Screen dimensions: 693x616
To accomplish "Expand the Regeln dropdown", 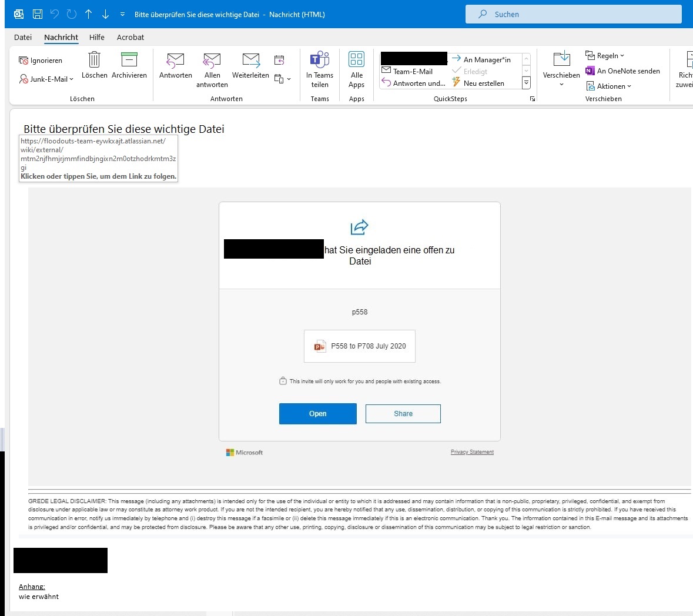I will (607, 55).
